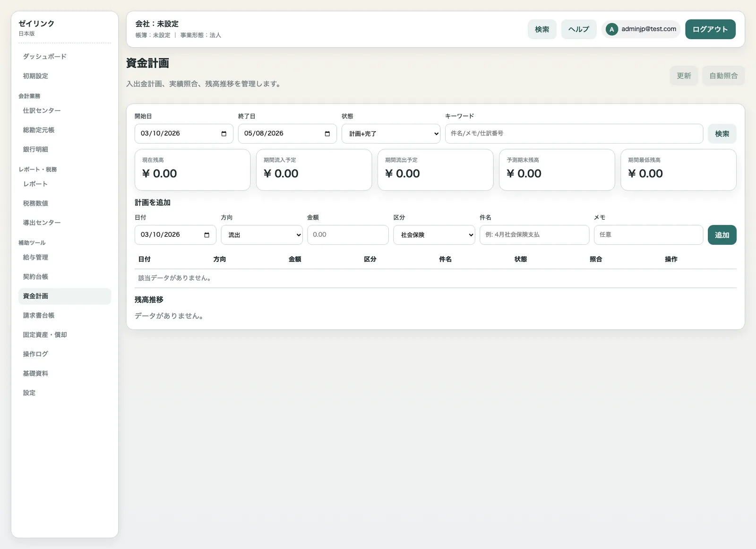Open the 設定 page from the sidebar

29,392
